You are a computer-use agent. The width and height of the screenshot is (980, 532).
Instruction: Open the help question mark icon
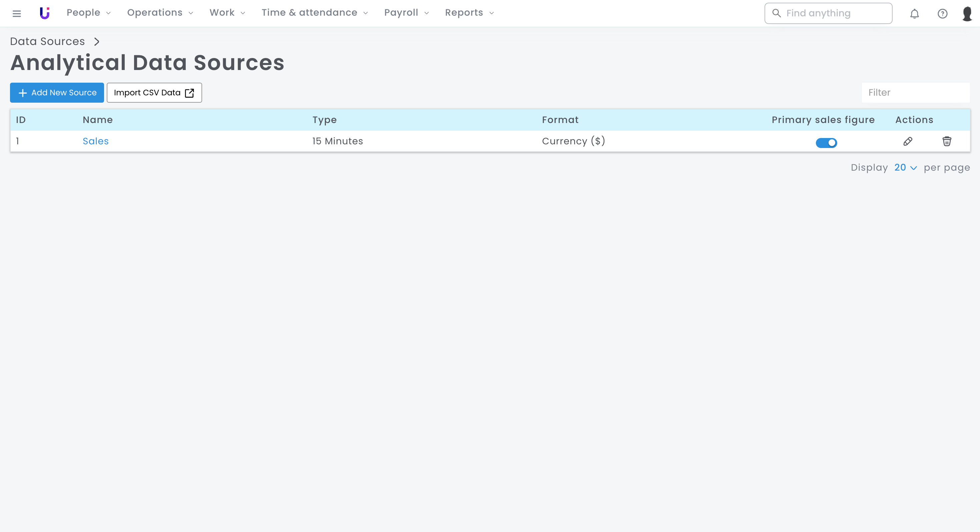[942, 14]
